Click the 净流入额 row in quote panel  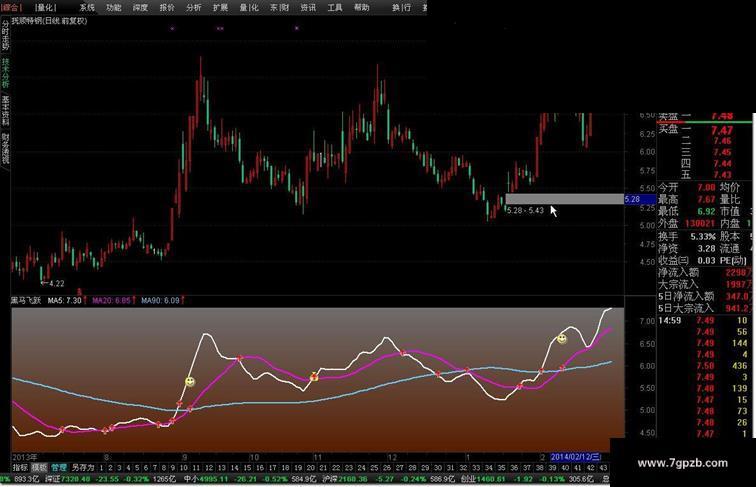click(x=705, y=272)
